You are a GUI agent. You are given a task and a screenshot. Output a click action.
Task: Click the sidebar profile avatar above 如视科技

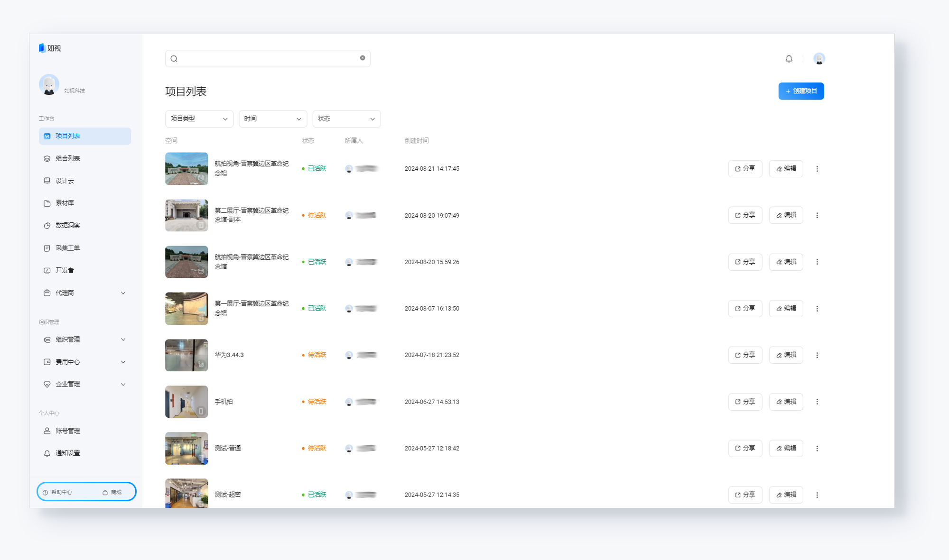click(x=49, y=85)
